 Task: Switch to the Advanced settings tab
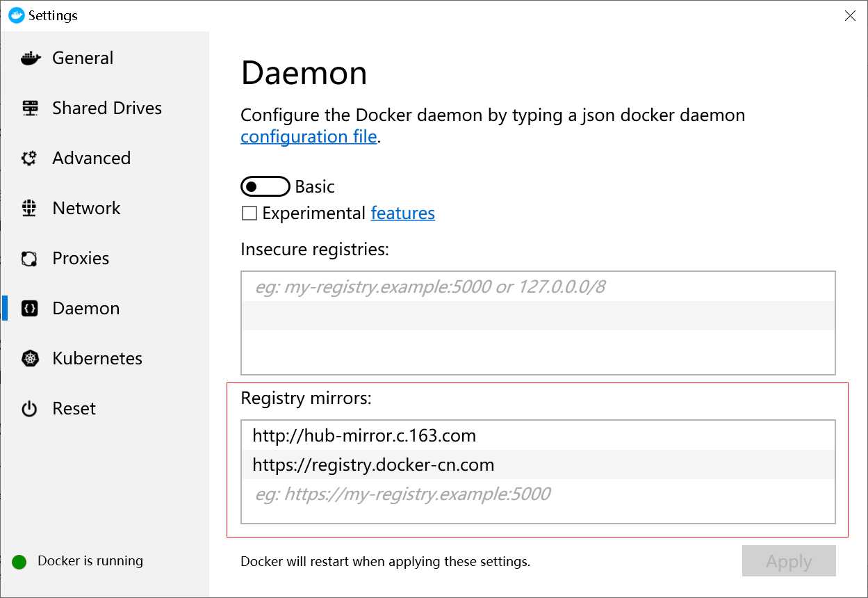click(92, 159)
